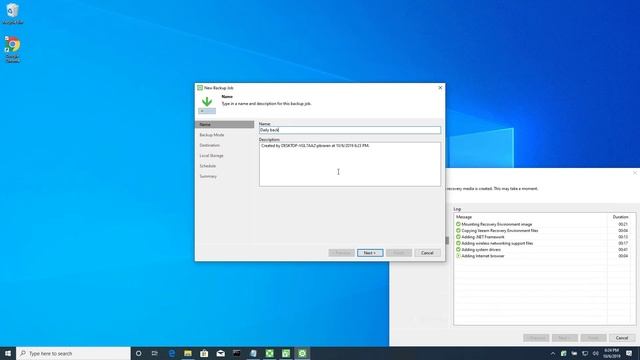Select 'Mounting Recovery Environment image' log row
Viewport: 640px width, 360px height.
tap(543, 224)
